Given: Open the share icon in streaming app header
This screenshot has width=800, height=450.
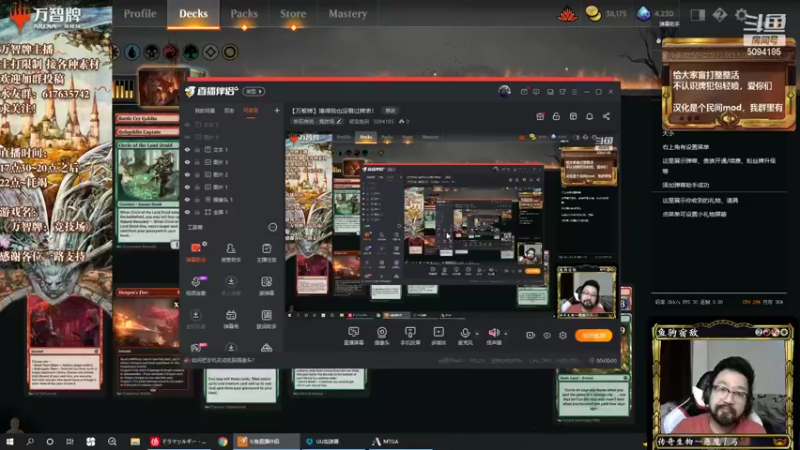Looking at the screenshot, I should click(606, 116).
